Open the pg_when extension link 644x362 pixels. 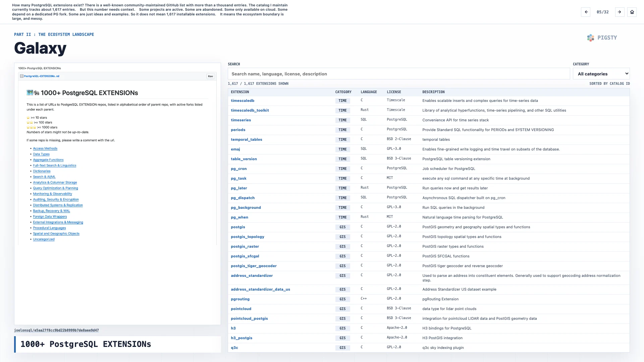click(239, 218)
